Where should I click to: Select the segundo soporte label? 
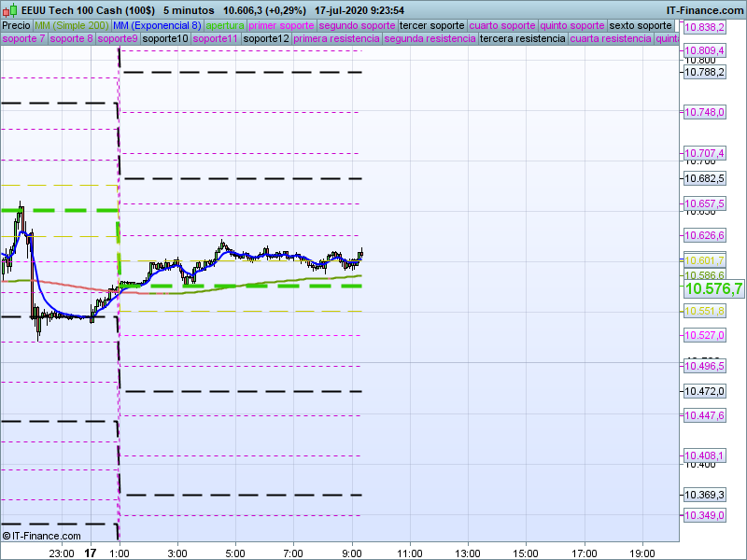coord(357,26)
